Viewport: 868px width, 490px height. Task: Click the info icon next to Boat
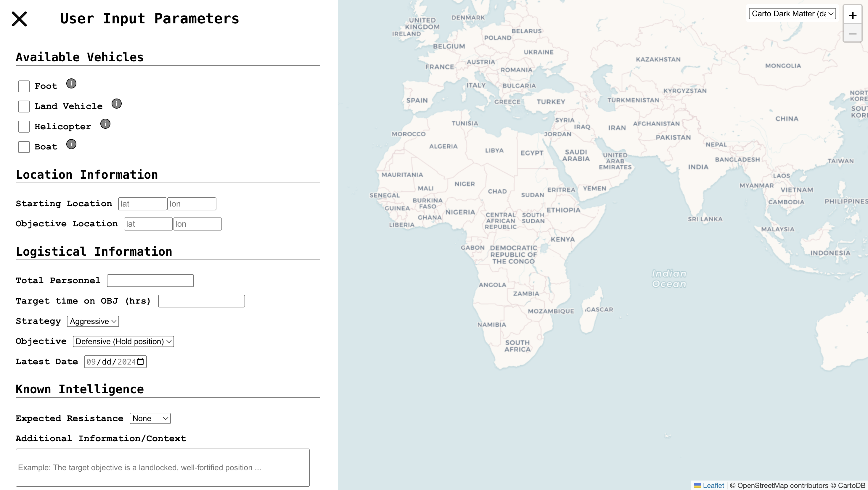(x=71, y=144)
